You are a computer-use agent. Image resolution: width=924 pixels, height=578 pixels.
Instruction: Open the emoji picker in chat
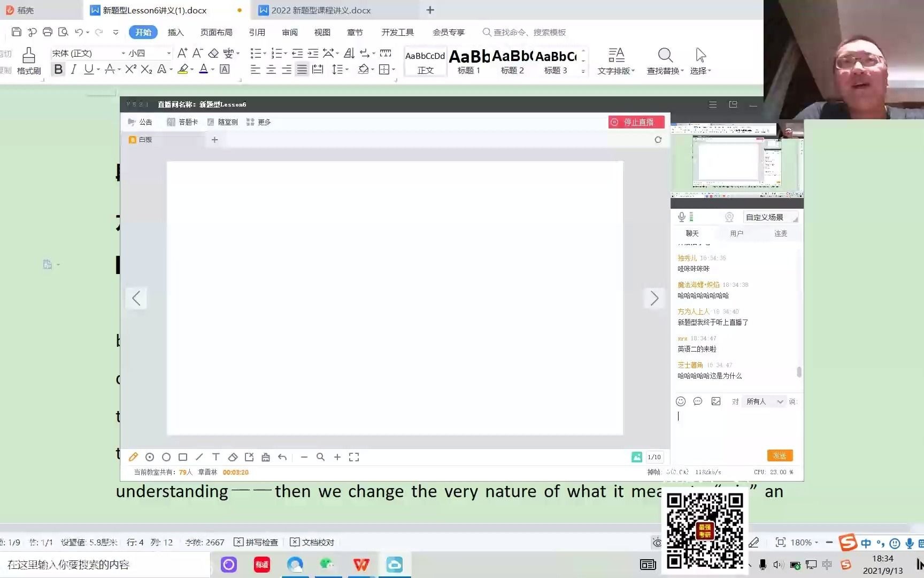click(x=681, y=401)
